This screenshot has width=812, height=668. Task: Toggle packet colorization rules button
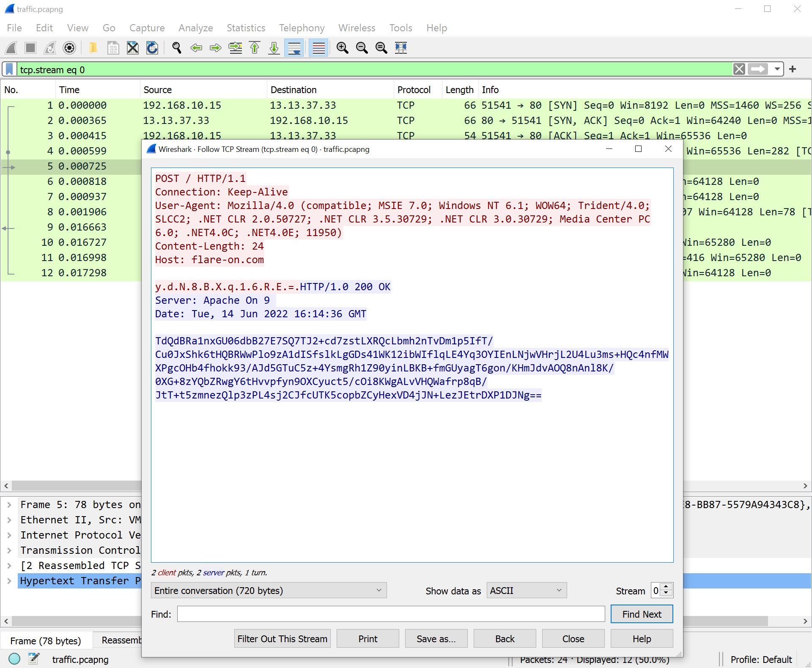pos(318,48)
